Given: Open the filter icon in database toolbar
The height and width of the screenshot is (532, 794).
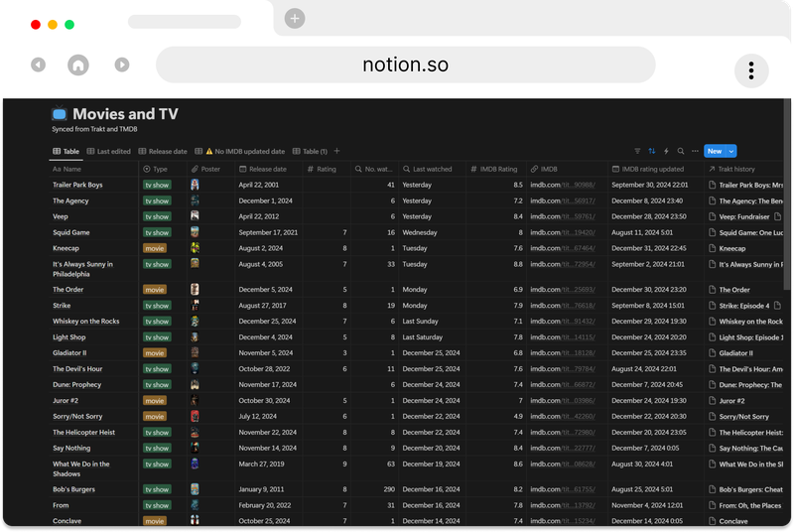Looking at the screenshot, I should coord(637,151).
